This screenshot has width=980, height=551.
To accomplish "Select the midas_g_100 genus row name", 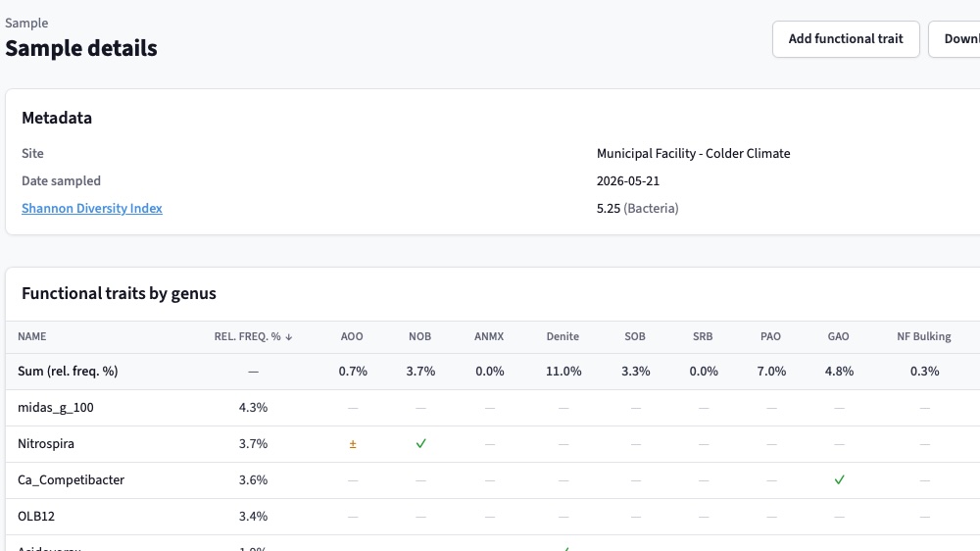I will coord(56,407).
